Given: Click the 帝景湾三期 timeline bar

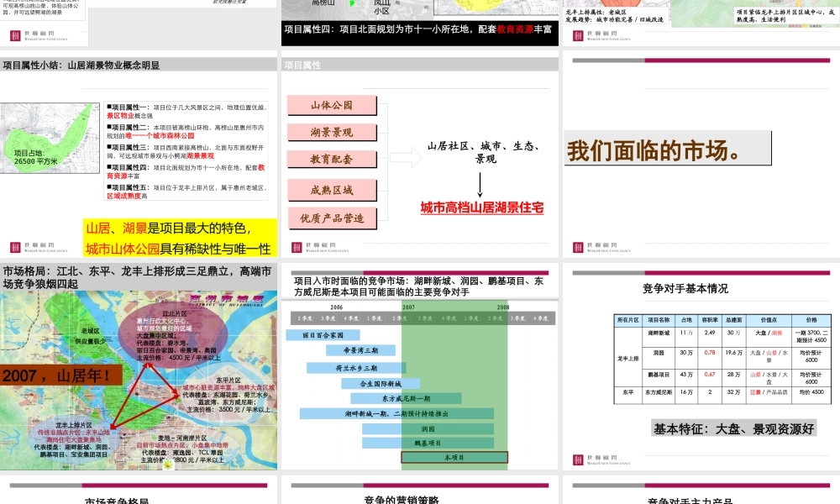Looking at the screenshot, I should point(360,351).
